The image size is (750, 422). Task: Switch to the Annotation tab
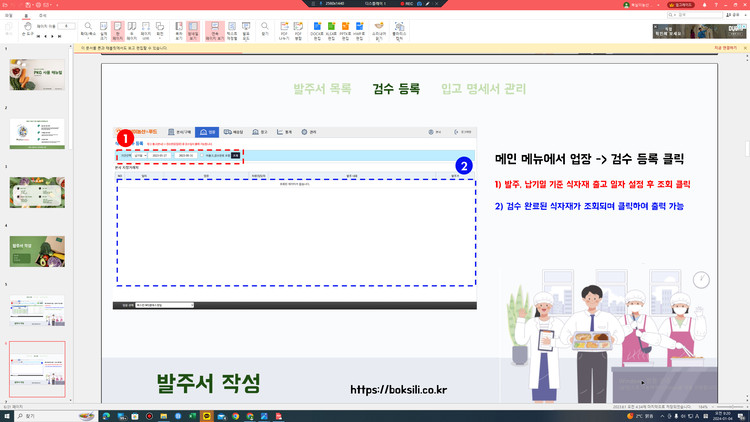(x=43, y=15)
